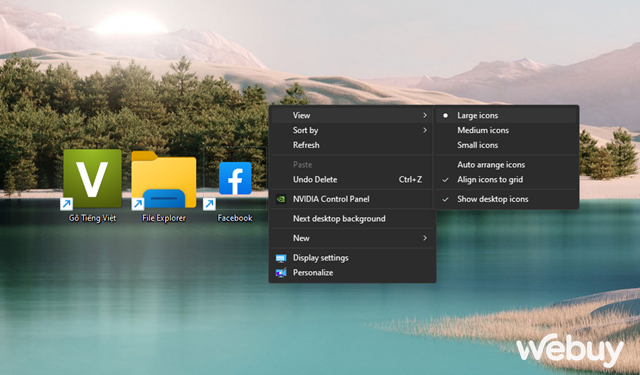Expand the View submenu chevron
640x375 pixels.
(x=424, y=115)
